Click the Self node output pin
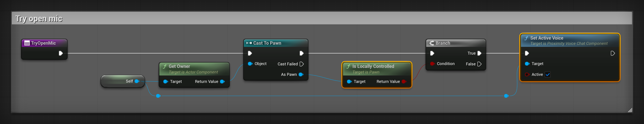 pos(137,81)
